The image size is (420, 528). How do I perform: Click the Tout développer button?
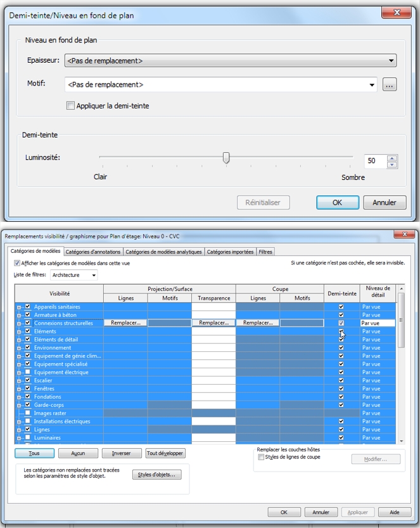click(x=165, y=453)
